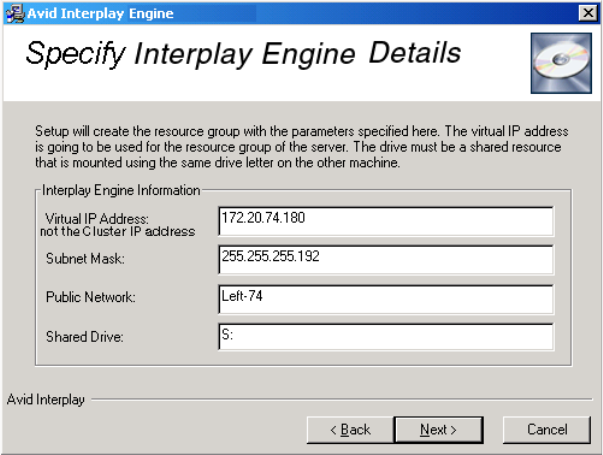The height and width of the screenshot is (455, 603).
Task: Click the installer icon in title bar
Action: tap(15, 13)
